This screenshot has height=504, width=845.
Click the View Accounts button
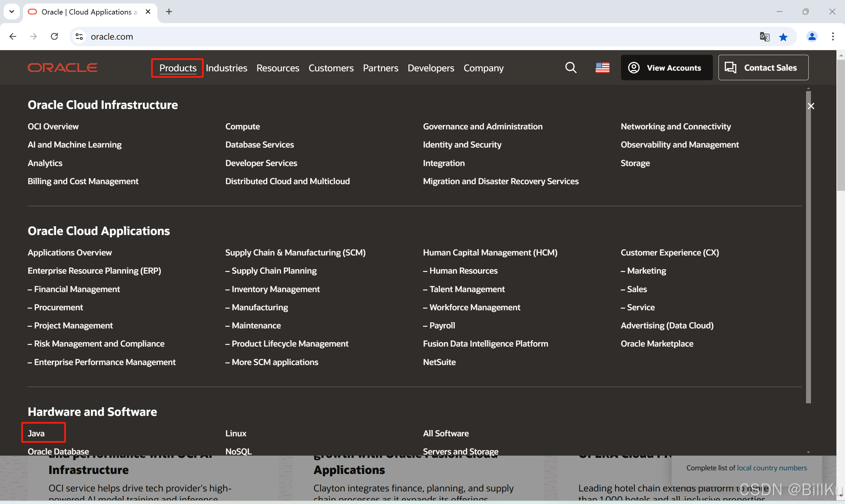click(x=667, y=68)
